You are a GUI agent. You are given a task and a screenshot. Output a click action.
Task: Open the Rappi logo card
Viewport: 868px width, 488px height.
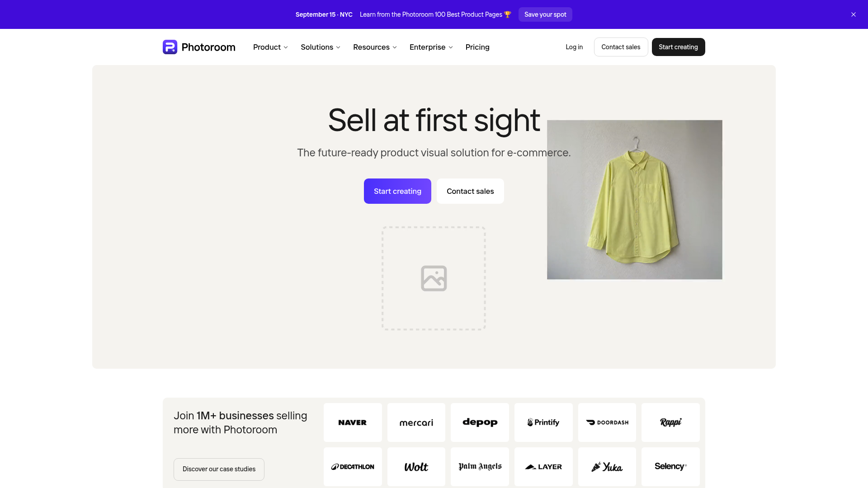tap(670, 422)
